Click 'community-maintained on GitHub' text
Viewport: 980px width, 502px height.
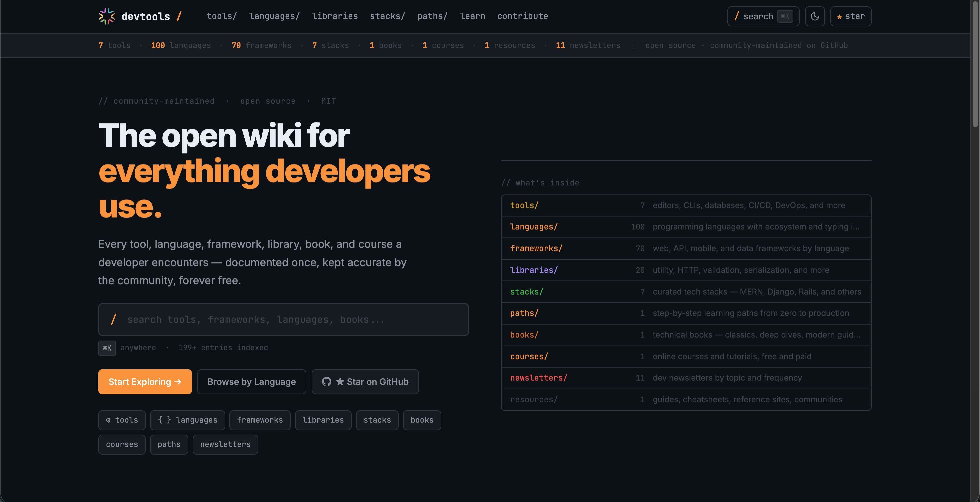pyautogui.click(x=779, y=45)
